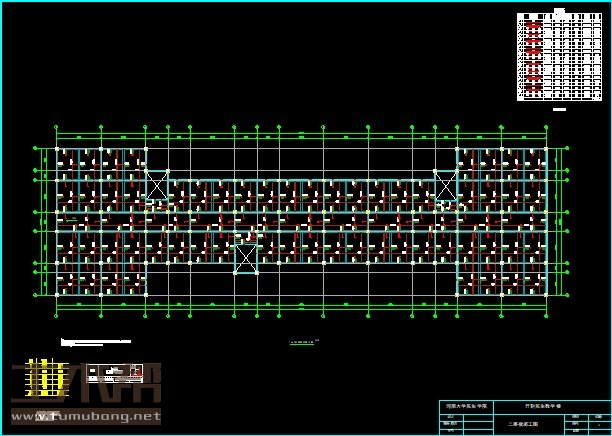Viewport: 612px width, 436px height.
Task: Click the yellow watermark logo graphic
Action: pos(42,378)
